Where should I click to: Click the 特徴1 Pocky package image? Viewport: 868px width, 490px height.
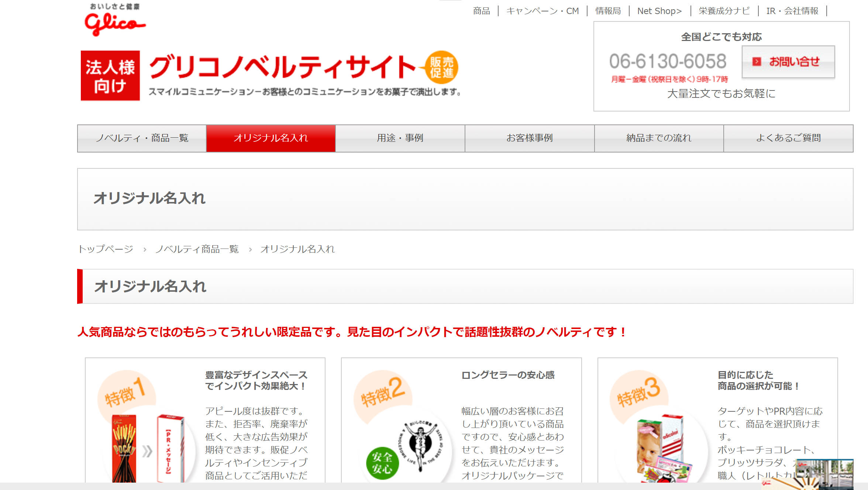pos(124,449)
